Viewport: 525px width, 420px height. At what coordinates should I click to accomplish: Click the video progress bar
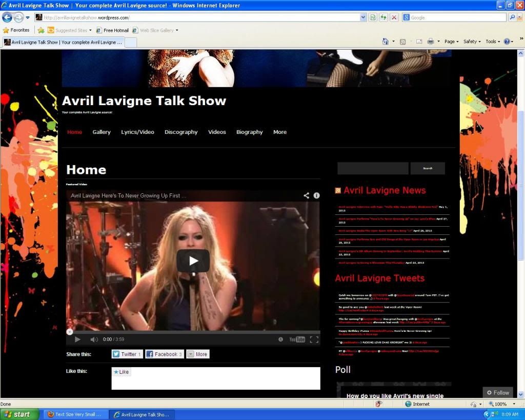pos(193,331)
